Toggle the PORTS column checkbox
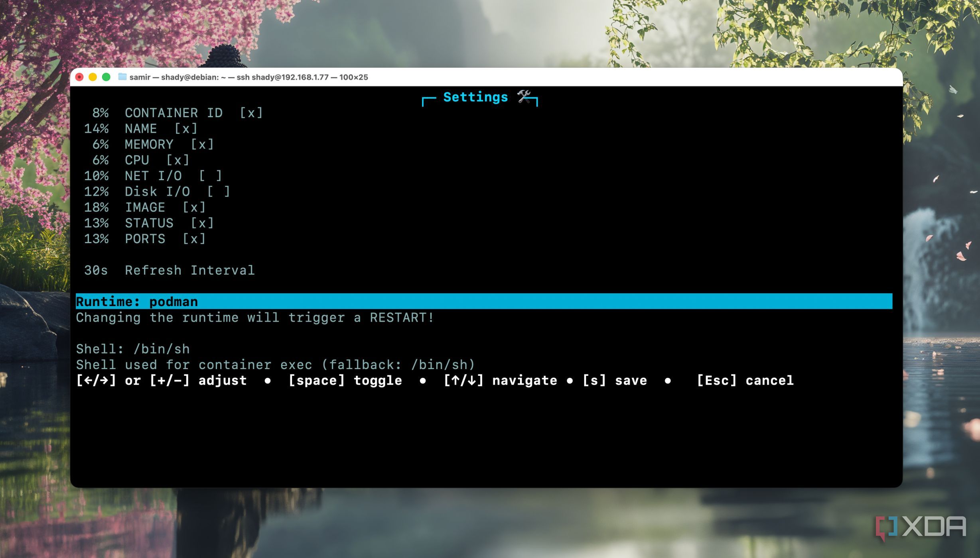 [194, 239]
